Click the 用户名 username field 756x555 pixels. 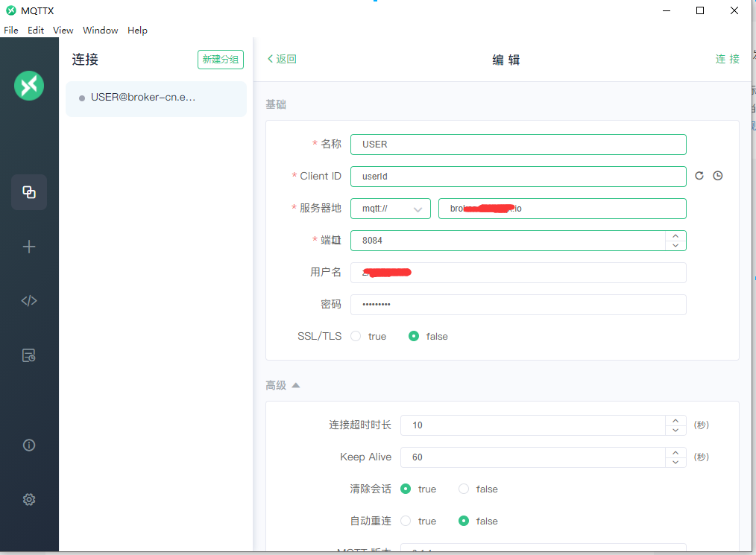(518, 273)
